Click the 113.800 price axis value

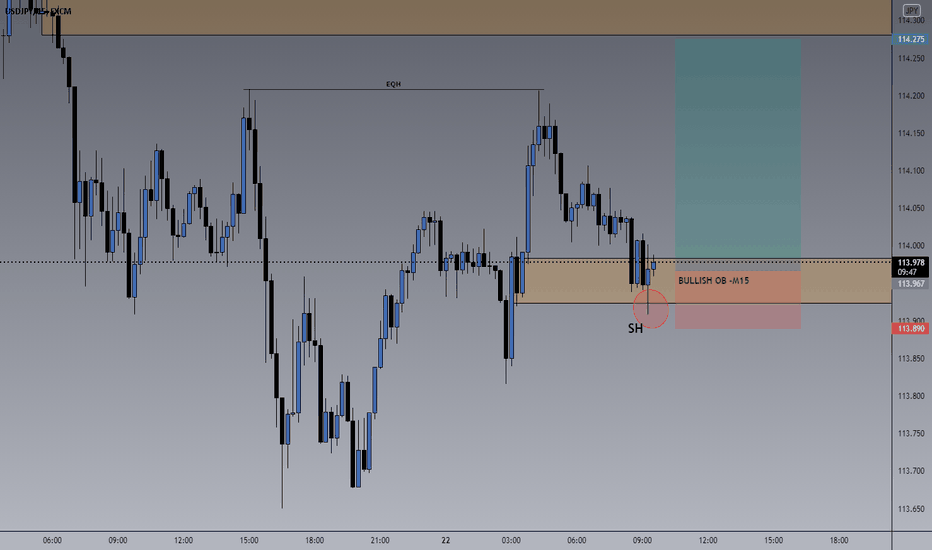911,396
